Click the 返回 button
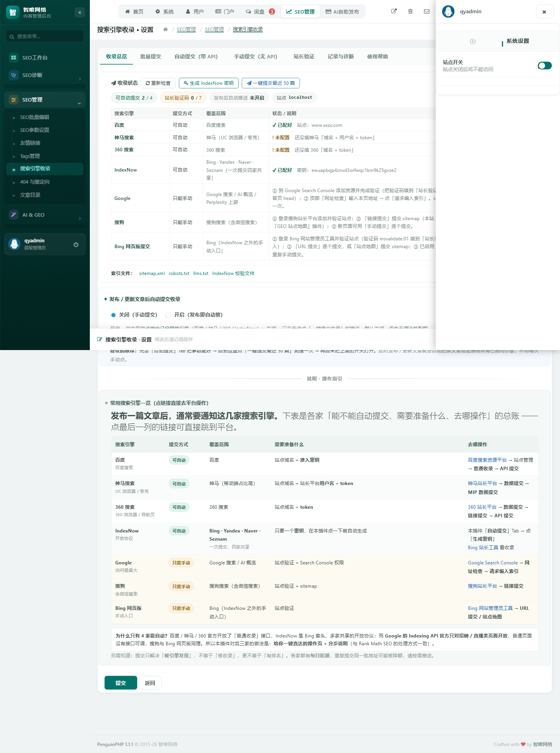 pyautogui.click(x=150, y=683)
